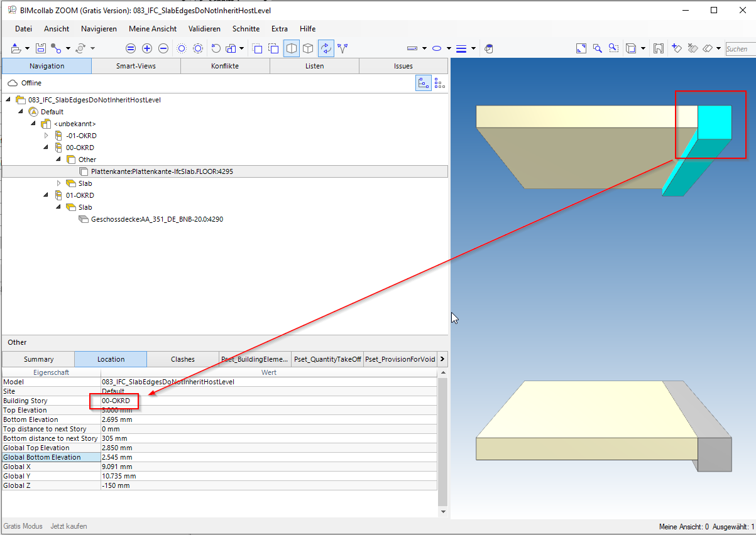Activate the Zoom In tool

[x=146, y=48]
